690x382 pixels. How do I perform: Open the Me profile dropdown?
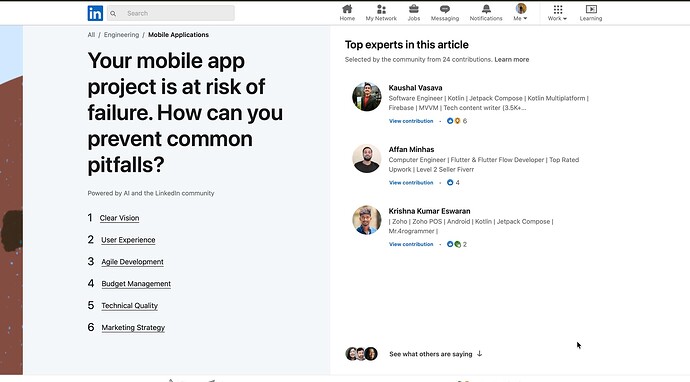point(520,13)
